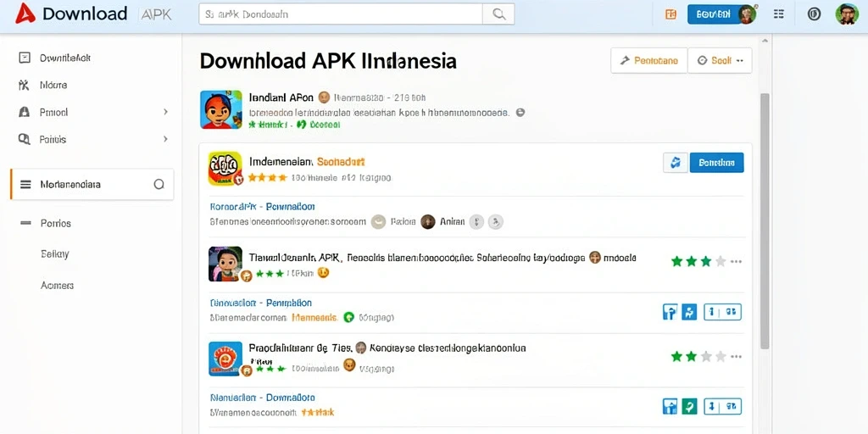Click the brown avatar beside Aniran
The width and height of the screenshot is (868, 434).
[428, 222]
